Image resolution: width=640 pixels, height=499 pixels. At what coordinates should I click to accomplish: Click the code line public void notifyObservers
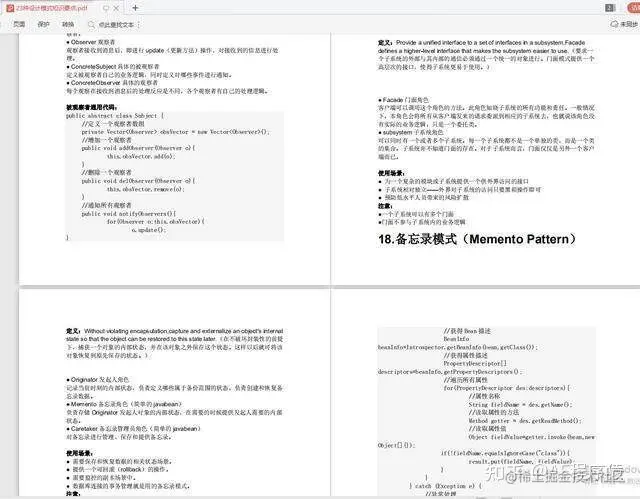[x=129, y=213]
